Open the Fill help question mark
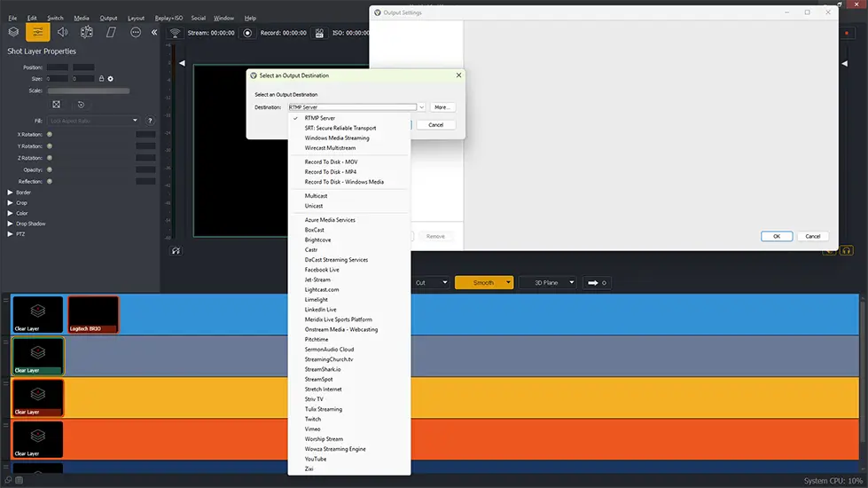868x488 pixels. [x=150, y=121]
